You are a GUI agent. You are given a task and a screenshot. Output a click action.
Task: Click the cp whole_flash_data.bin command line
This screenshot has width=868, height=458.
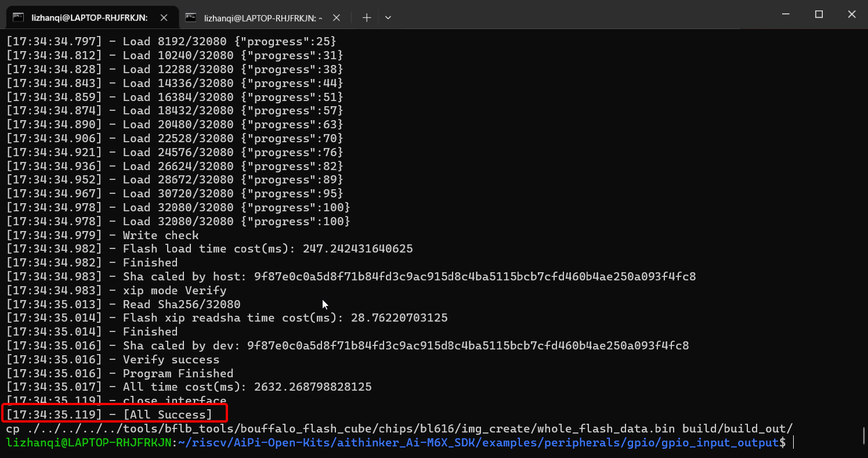399,428
